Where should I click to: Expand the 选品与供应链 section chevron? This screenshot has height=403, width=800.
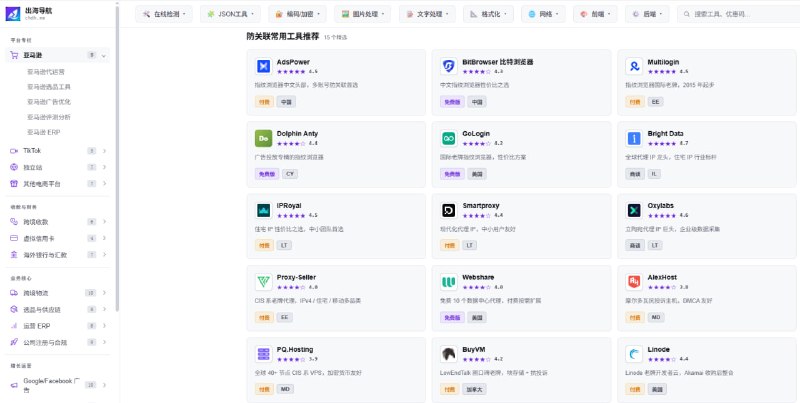click(x=104, y=309)
